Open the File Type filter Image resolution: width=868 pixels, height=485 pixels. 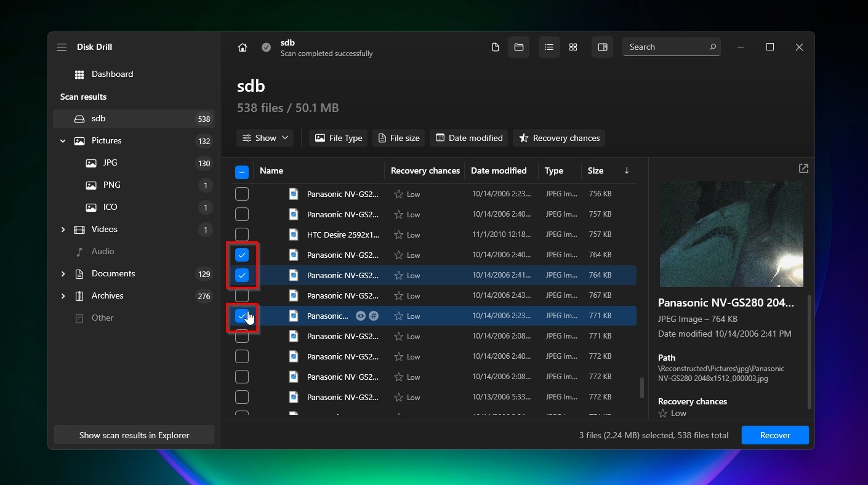point(338,138)
